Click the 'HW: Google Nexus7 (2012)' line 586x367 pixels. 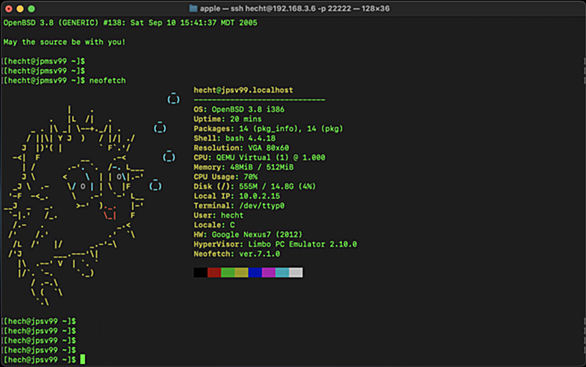pos(248,235)
